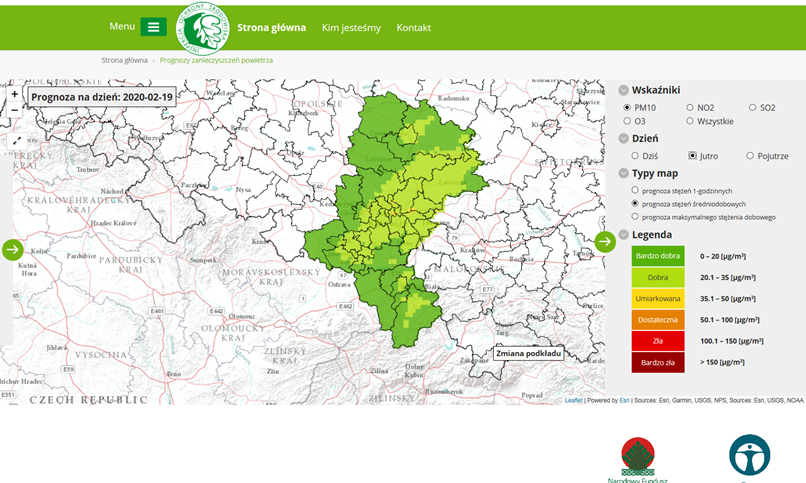Go to the Kontakt page
806x483 pixels.
[x=413, y=28]
